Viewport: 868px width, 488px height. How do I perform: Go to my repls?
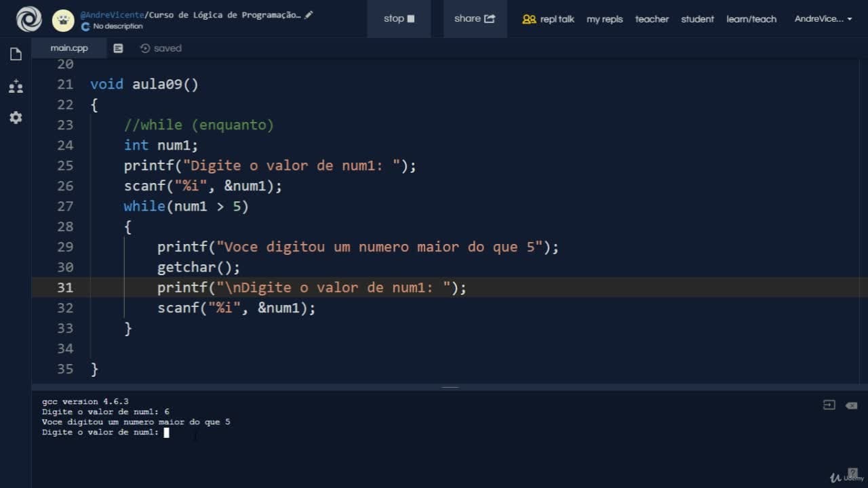click(604, 19)
